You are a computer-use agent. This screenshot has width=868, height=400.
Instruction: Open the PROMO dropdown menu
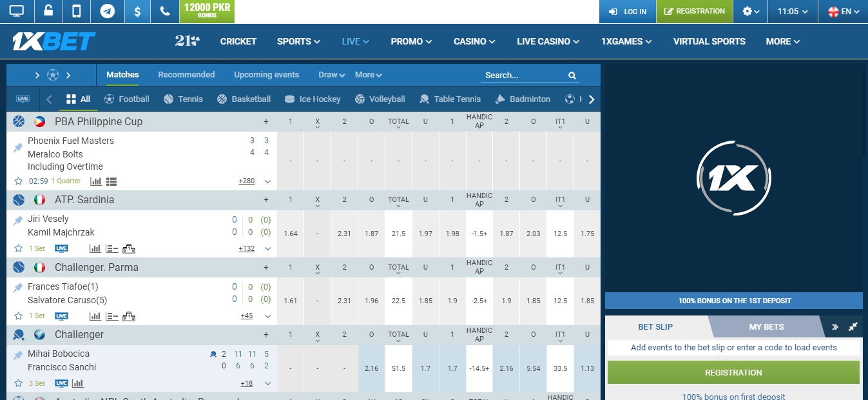point(411,41)
